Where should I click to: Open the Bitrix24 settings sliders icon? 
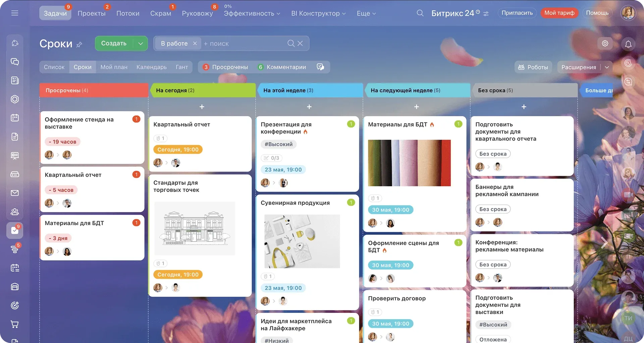(486, 13)
